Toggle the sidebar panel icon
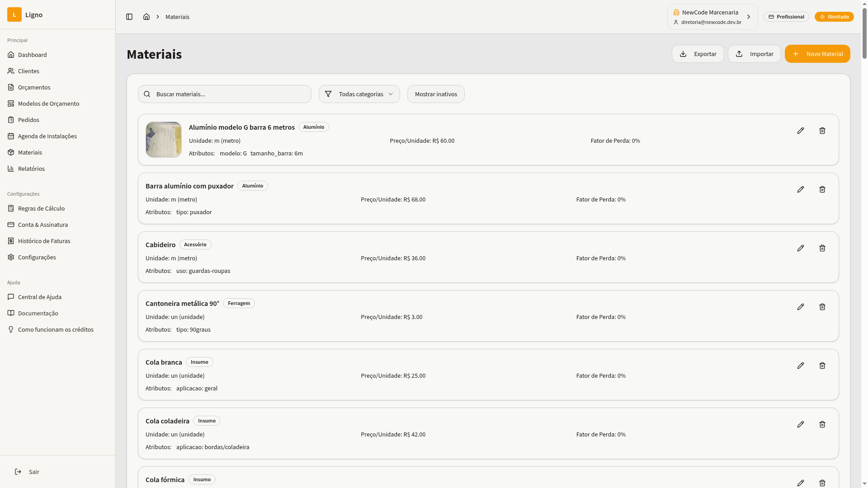This screenshot has height=488, width=868. coord(129,17)
